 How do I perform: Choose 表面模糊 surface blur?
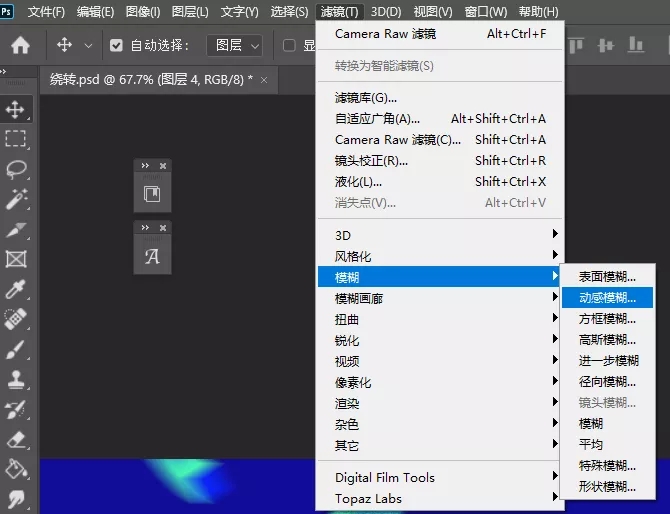coord(607,276)
